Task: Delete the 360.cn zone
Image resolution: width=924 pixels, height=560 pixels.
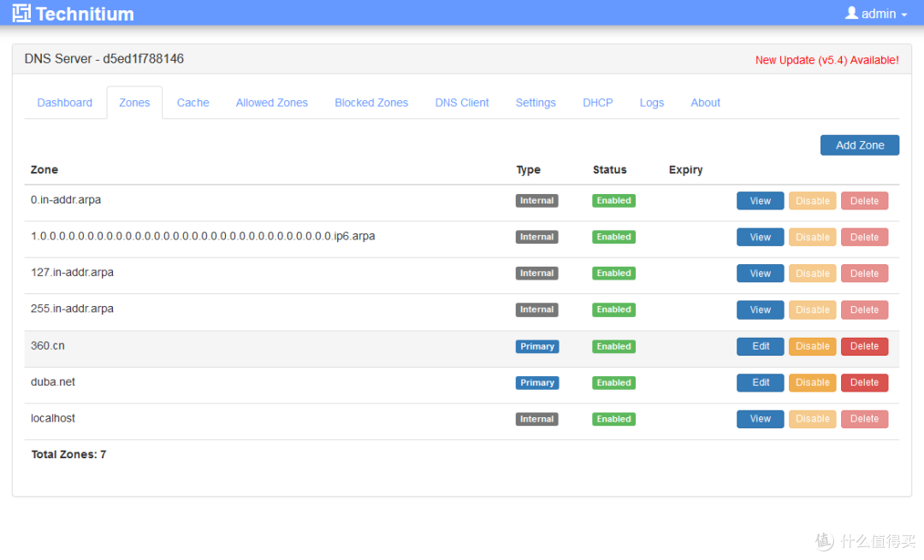Action: [x=864, y=346]
